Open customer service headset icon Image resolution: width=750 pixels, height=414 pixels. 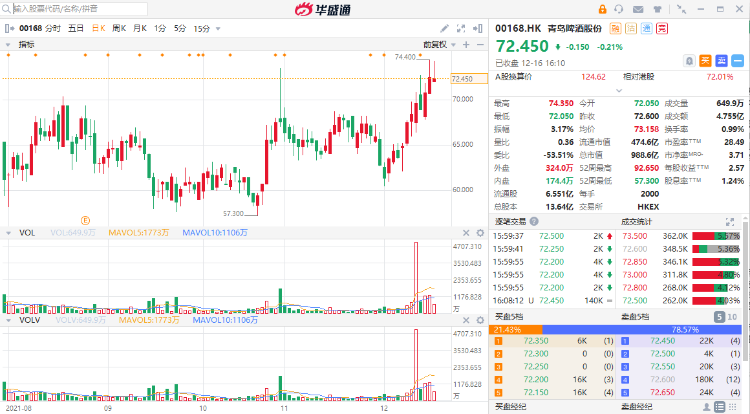pos(619,9)
